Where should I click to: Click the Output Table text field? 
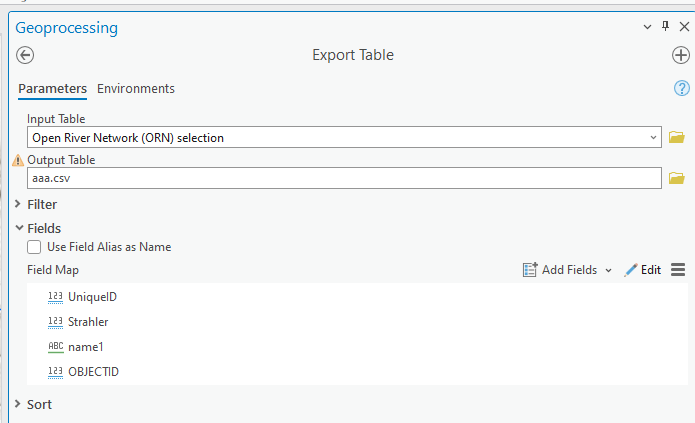[x=340, y=178]
